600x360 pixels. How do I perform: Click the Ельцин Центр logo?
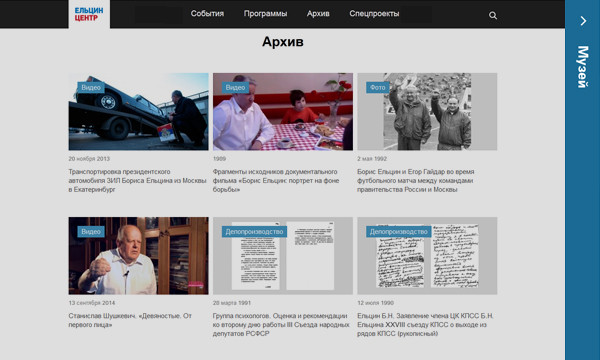point(89,14)
